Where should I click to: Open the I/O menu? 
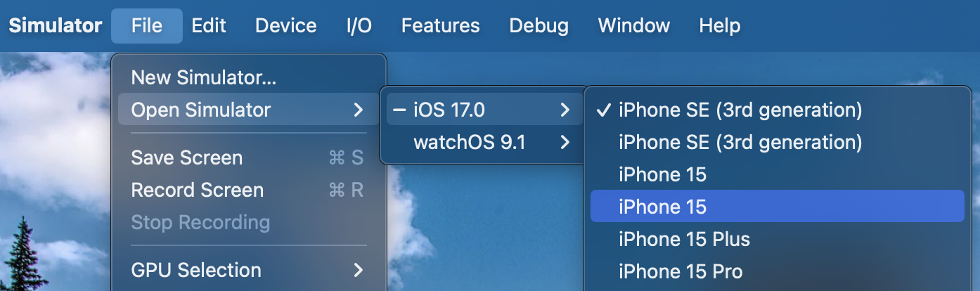pos(359,26)
